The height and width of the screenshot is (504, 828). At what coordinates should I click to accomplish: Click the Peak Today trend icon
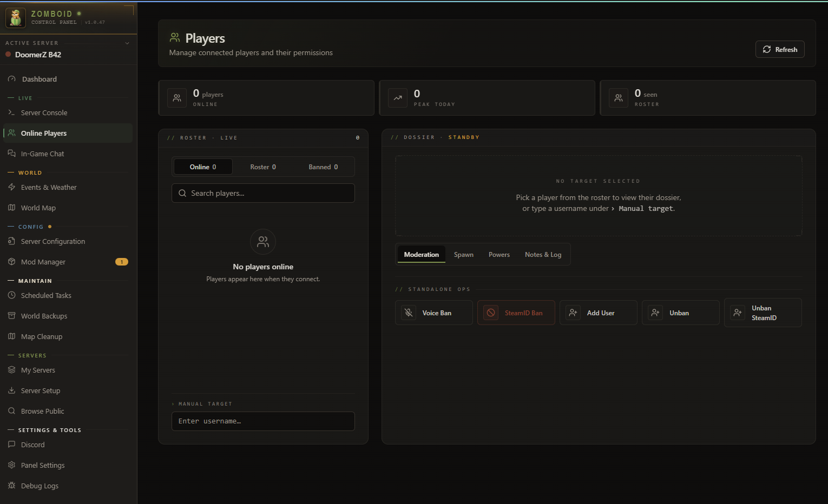coord(398,98)
